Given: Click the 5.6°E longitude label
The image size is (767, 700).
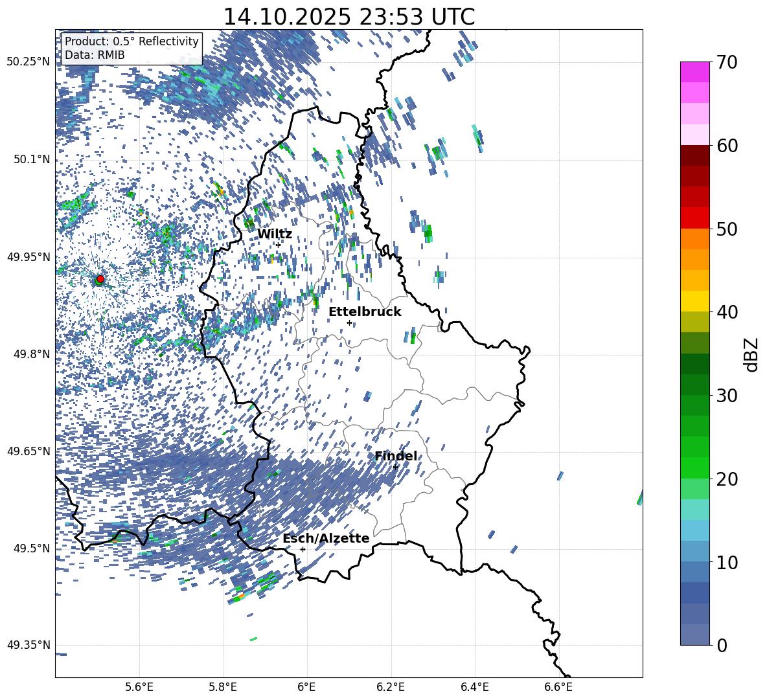Looking at the screenshot, I should pos(139,687).
